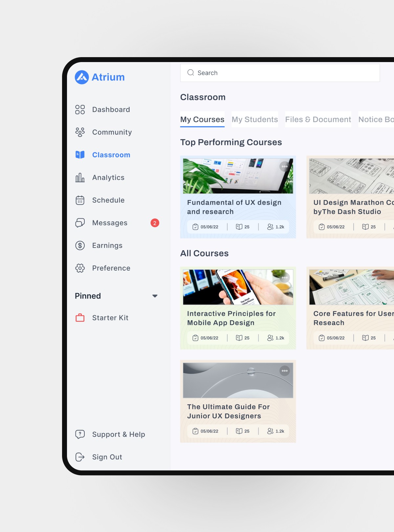Image resolution: width=394 pixels, height=532 pixels.
Task: Click The Ultimate Guide For Junior UX Designers title
Action: pyautogui.click(x=229, y=411)
